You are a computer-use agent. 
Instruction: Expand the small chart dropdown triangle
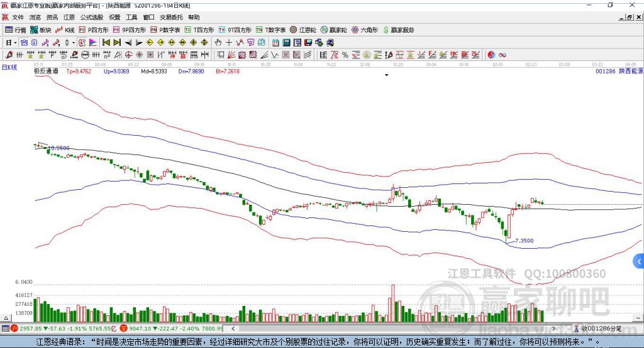pos(387,75)
